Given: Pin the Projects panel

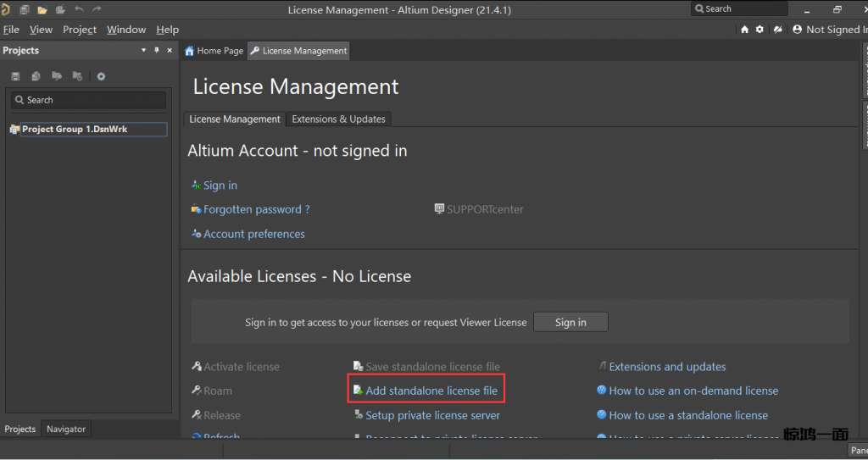Looking at the screenshot, I should (x=157, y=51).
